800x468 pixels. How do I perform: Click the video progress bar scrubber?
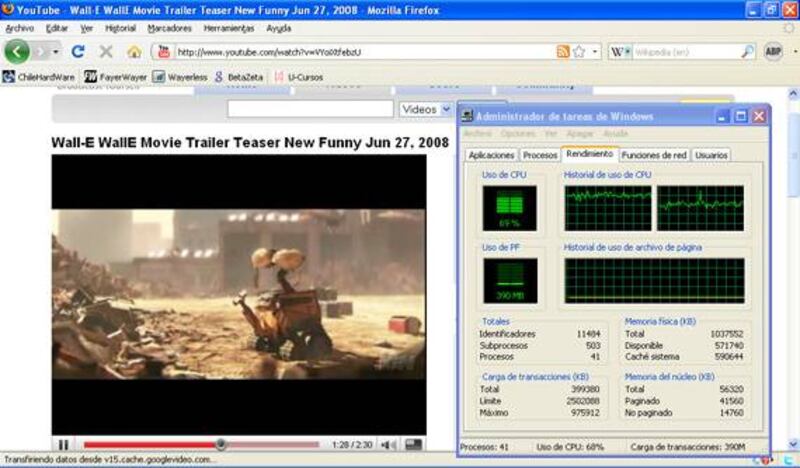click(x=220, y=445)
